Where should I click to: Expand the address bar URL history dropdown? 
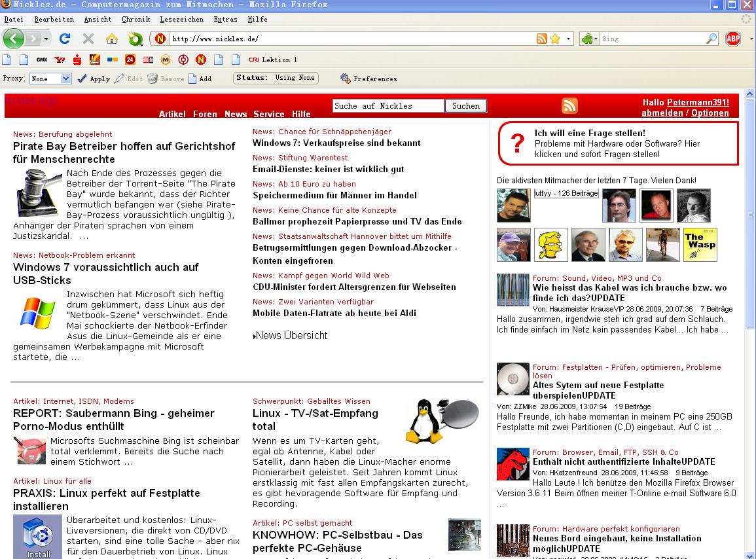[x=568, y=39]
